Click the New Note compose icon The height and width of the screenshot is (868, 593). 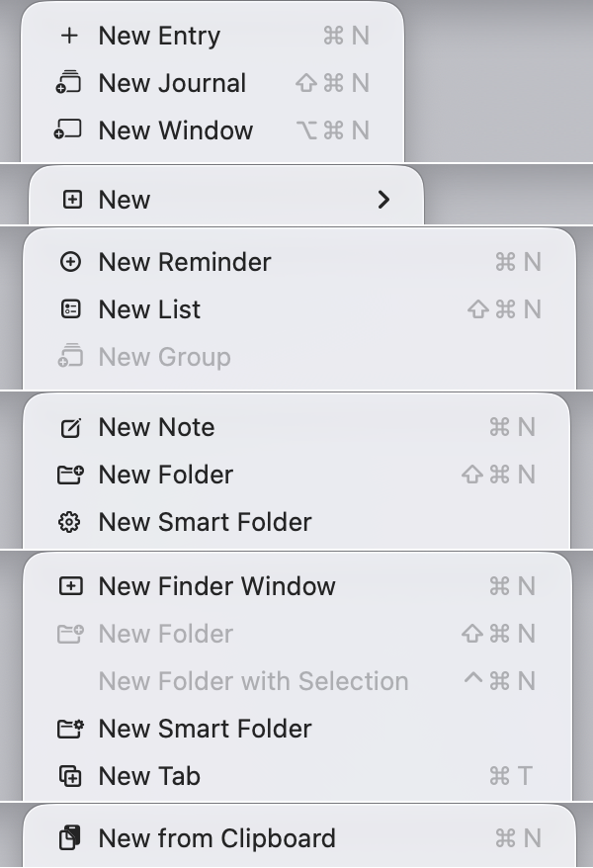click(70, 427)
